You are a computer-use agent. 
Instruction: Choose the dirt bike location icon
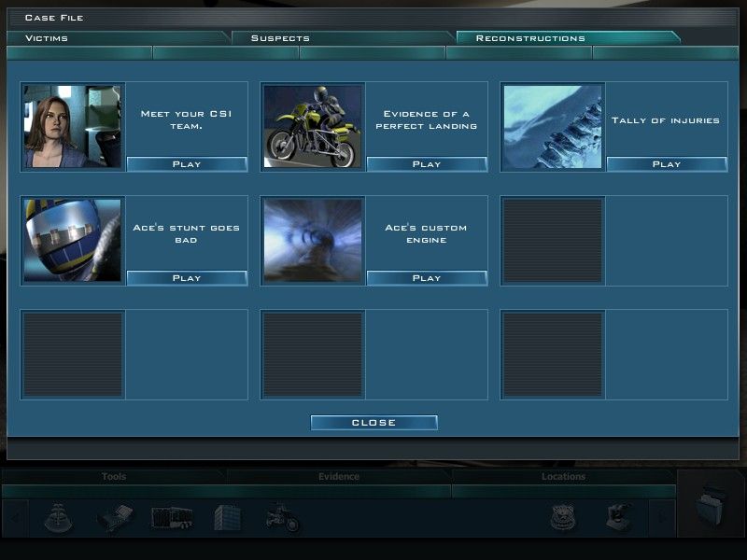(x=283, y=518)
